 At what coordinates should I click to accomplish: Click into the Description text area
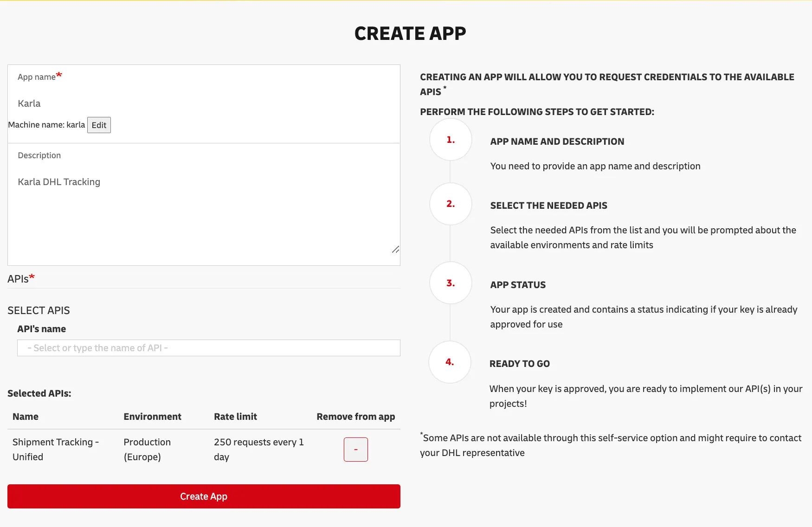pos(204,209)
